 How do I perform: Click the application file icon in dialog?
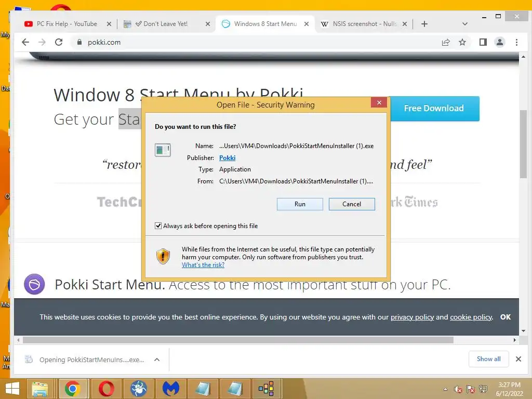tap(163, 150)
